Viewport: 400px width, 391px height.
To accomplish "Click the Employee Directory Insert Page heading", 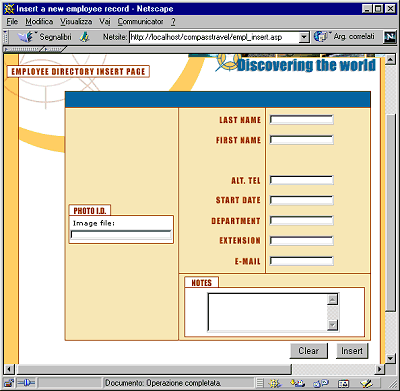I will [x=78, y=72].
